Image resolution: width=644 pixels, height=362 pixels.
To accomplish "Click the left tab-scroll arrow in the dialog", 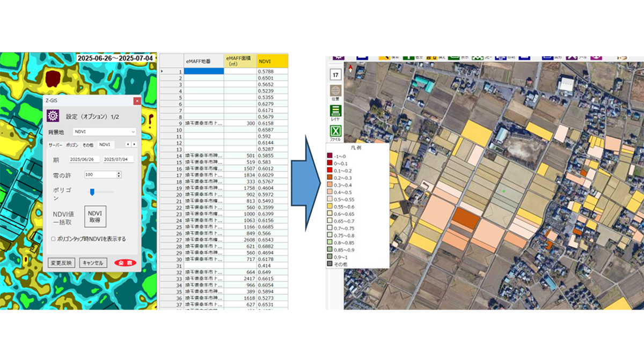I will (x=128, y=144).
